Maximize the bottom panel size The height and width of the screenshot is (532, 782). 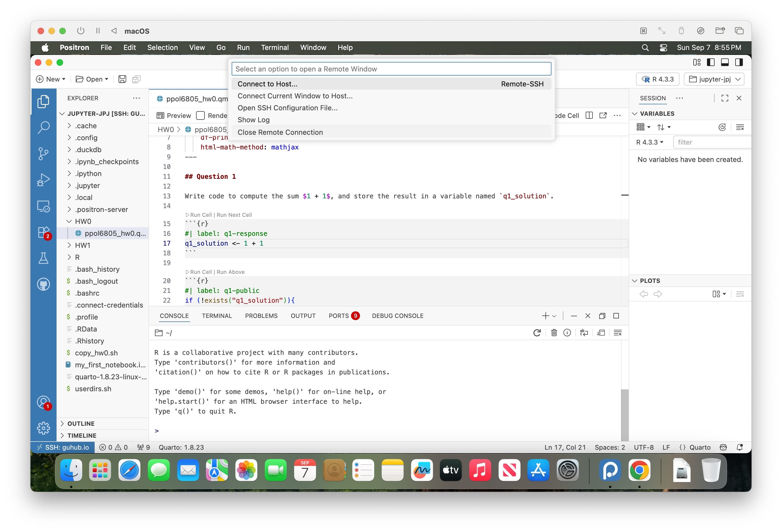[x=616, y=316]
